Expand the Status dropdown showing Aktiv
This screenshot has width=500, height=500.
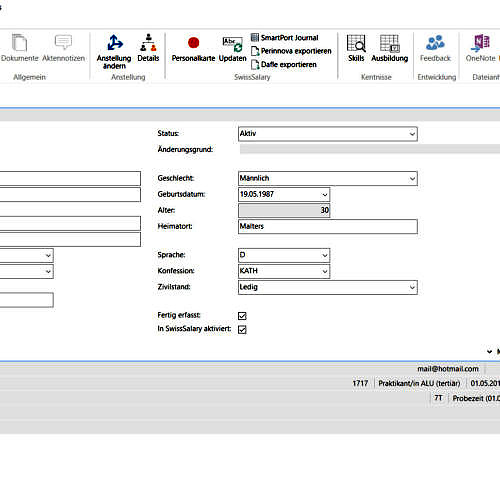tap(412, 134)
